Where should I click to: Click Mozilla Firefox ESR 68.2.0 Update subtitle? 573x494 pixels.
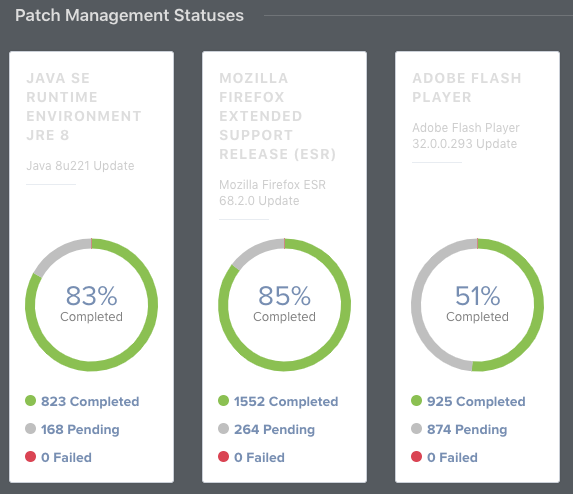tap(272, 193)
